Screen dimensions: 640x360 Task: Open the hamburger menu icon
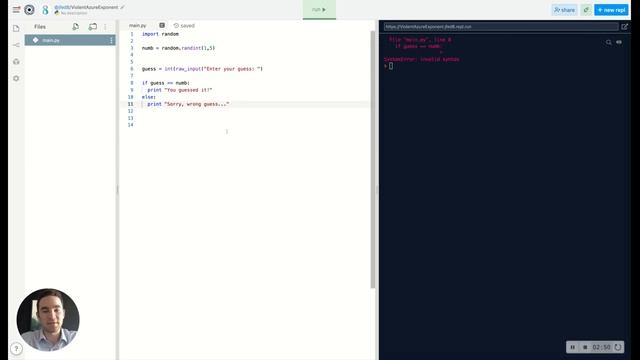16,9
